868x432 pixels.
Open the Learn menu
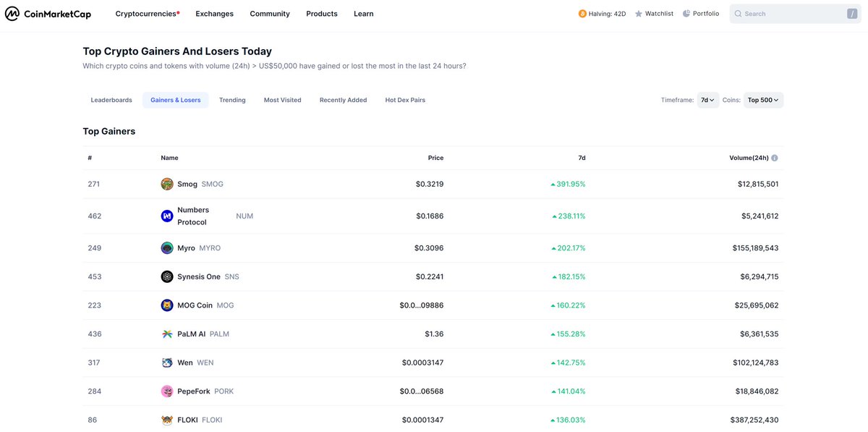(364, 14)
